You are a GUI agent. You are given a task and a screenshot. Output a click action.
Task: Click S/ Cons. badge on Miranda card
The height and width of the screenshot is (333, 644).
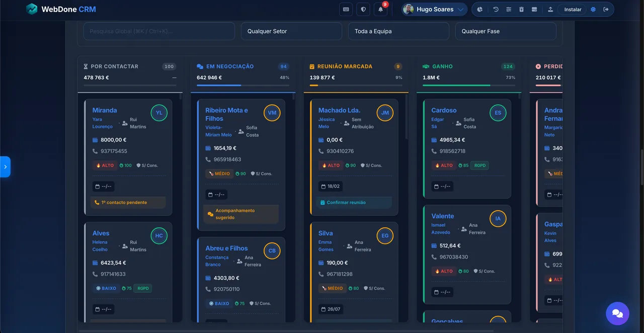(x=147, y=165)
